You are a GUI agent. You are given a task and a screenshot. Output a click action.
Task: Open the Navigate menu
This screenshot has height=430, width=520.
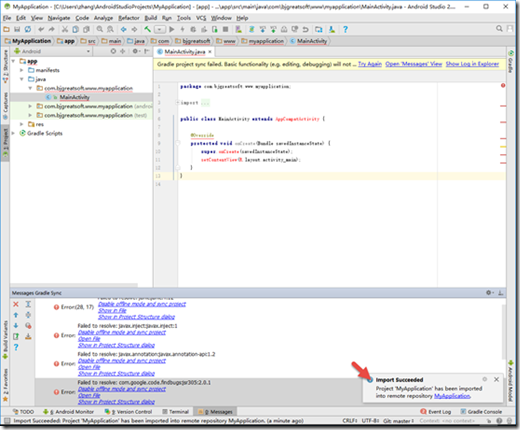point(59,18)
